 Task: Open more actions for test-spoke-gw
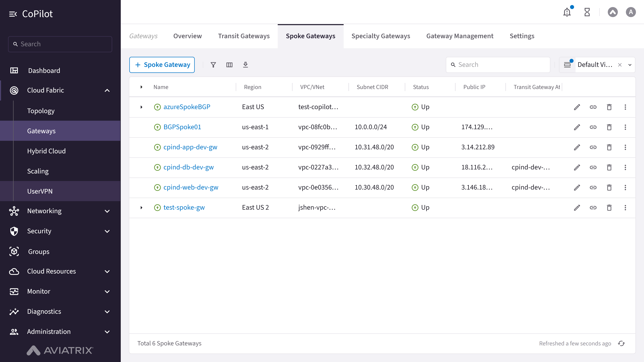tap(625, 208)
